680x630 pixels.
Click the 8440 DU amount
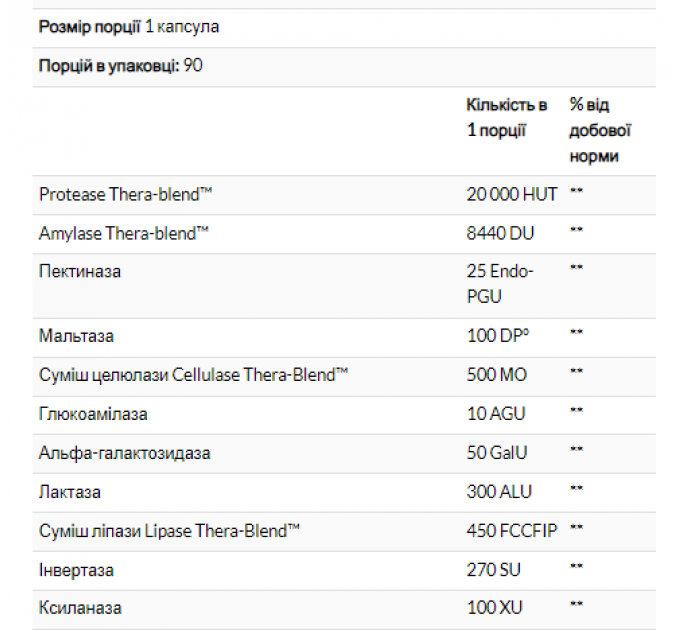500,233
